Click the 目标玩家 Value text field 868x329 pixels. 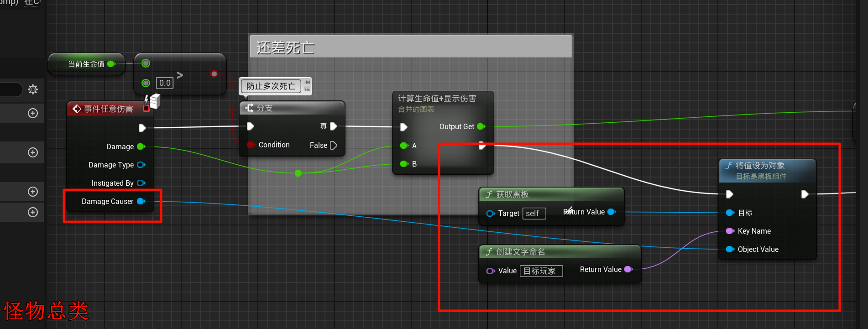coord(541,271)
